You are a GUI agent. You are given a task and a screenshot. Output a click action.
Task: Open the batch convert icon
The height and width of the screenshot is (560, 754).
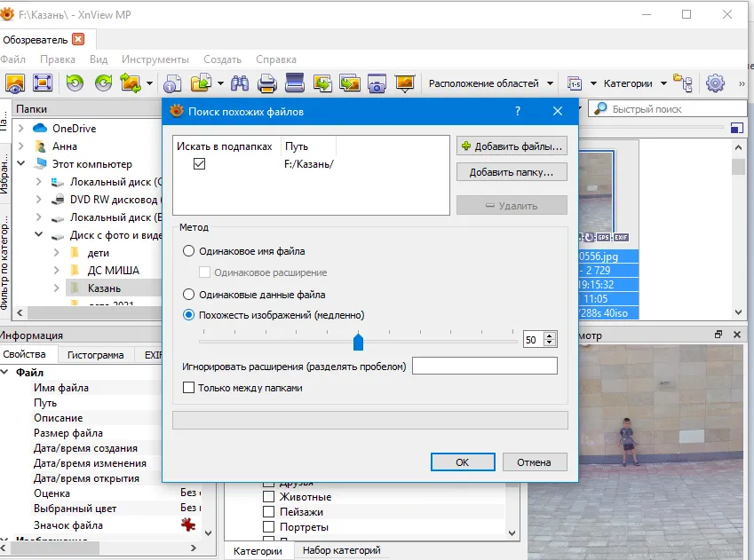point(350,83)
